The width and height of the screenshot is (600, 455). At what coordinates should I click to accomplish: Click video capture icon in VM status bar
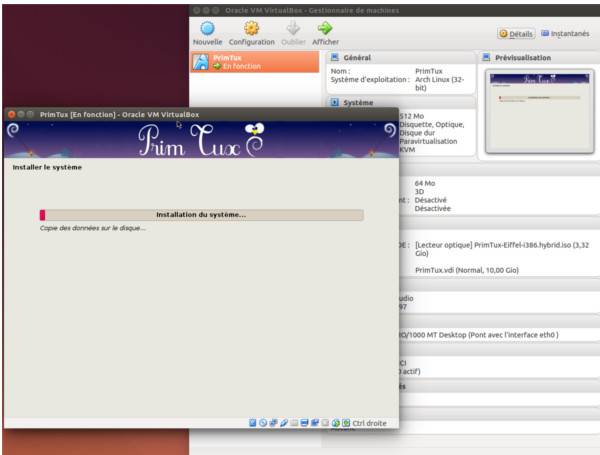(x=315, y=423)
